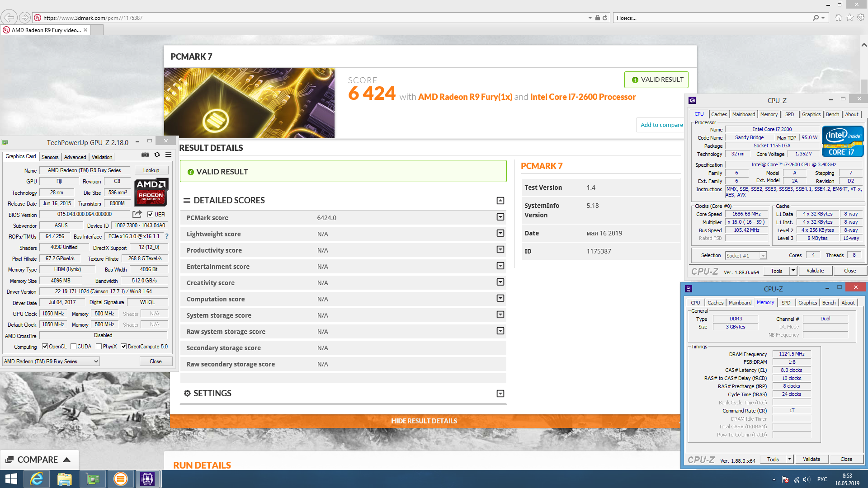Open Caches tab in upper CPU-Z window
Screen dimensions: 868x488
[719, 114]
